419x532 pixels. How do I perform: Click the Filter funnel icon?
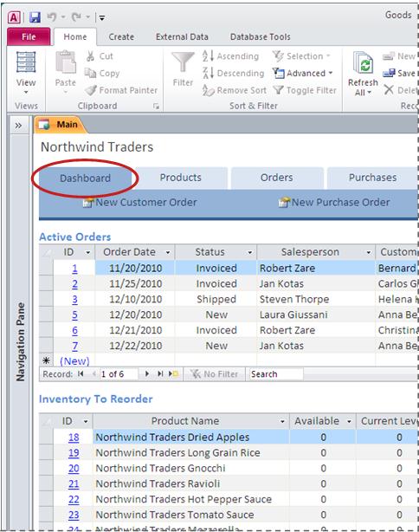[183, 62]
